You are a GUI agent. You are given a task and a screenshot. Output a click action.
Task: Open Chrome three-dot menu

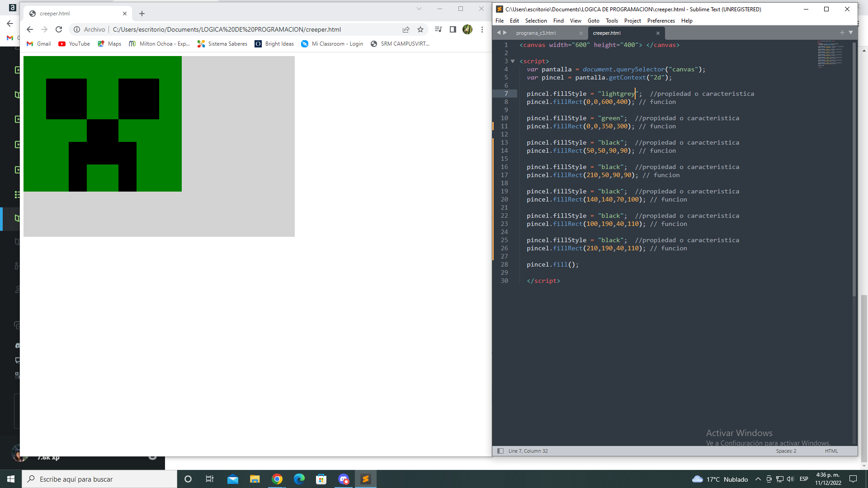(482, 29)
